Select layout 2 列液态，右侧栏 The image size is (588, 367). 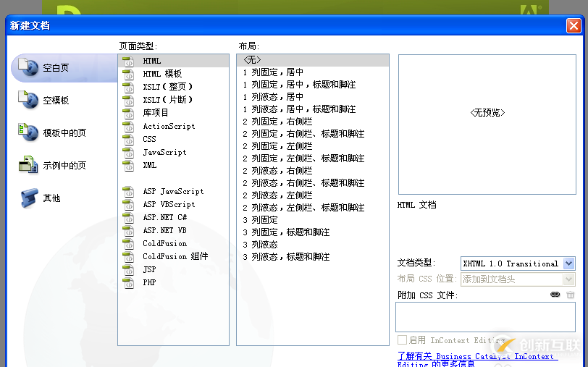coord(313,171)
